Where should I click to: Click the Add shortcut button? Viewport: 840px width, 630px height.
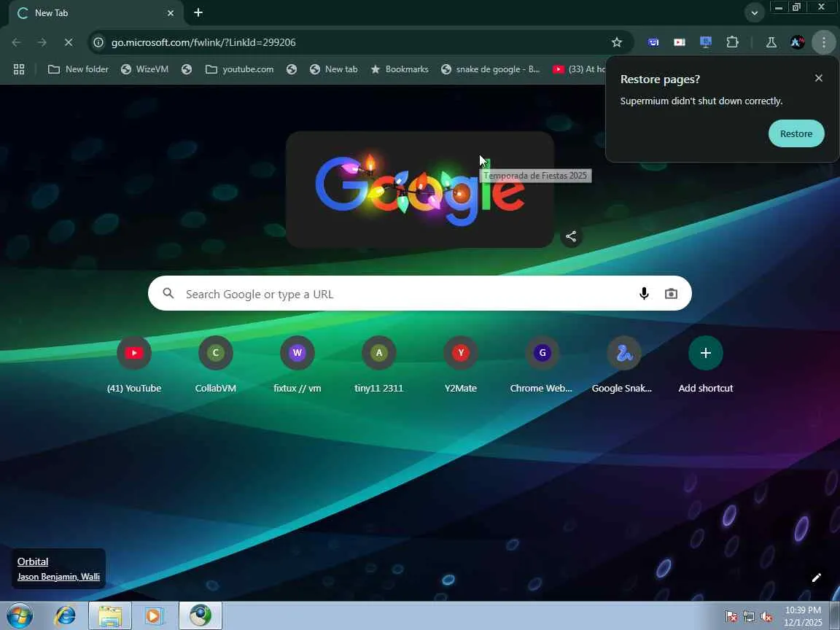pyautogui.click(x=706, y=365)
